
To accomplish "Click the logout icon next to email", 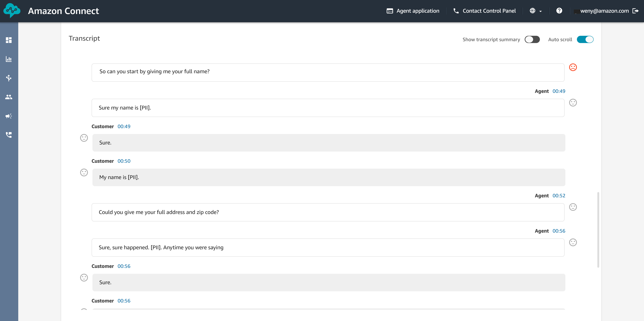I will coord(636,11).
